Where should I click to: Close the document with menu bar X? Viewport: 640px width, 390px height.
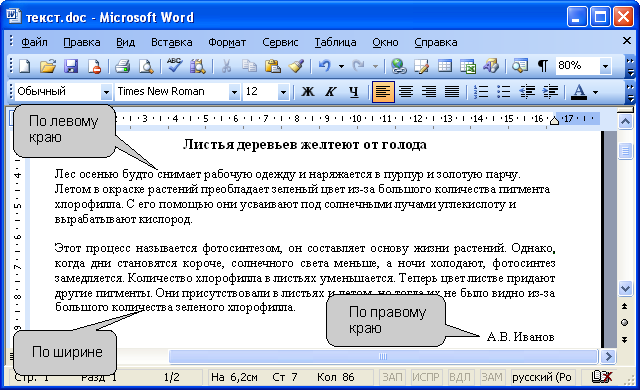(627, 40)
